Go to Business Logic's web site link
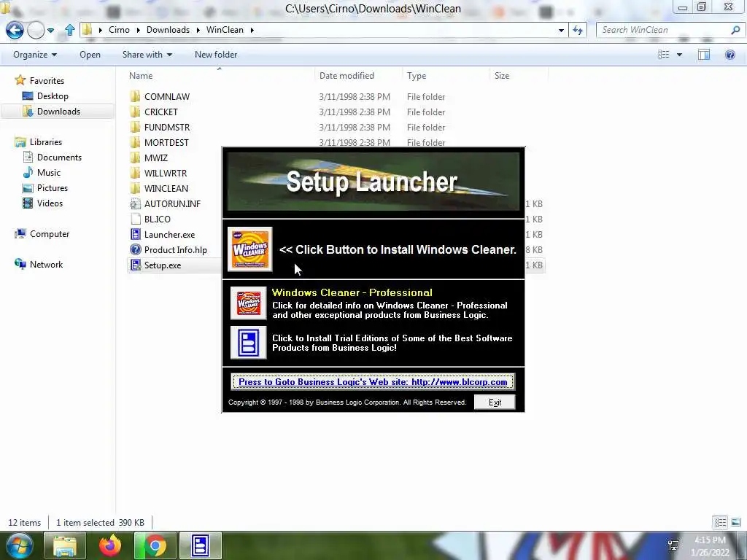The height and width of the screenshot is (560, 747). pos(373,382)
